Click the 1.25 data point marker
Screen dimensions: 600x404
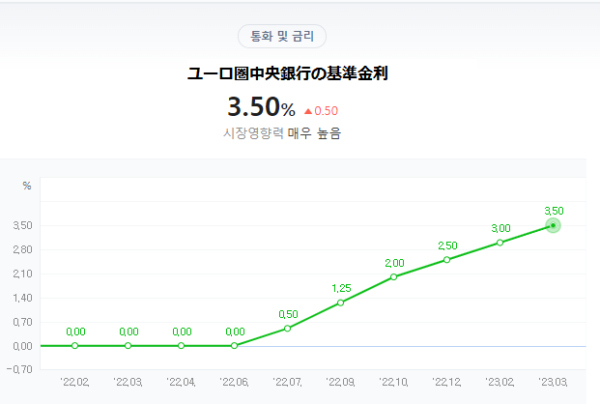(x=341, y=303)
